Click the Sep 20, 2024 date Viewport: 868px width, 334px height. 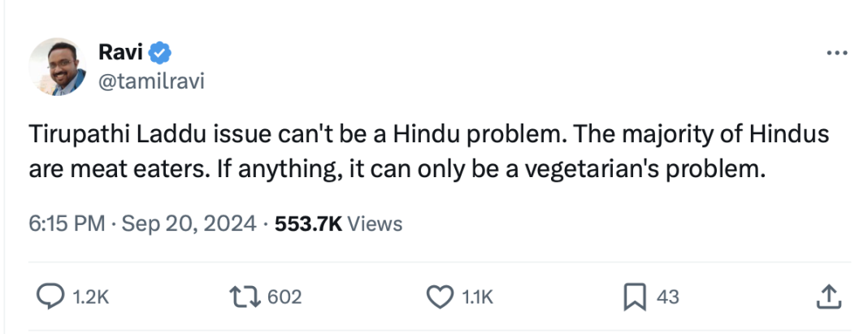pos(189,223)
